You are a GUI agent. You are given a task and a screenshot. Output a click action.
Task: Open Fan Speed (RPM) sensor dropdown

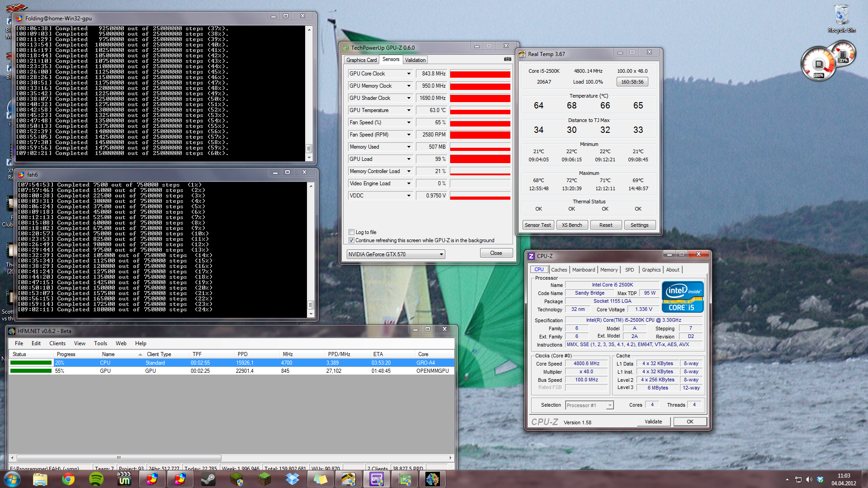tap(409, 135)
